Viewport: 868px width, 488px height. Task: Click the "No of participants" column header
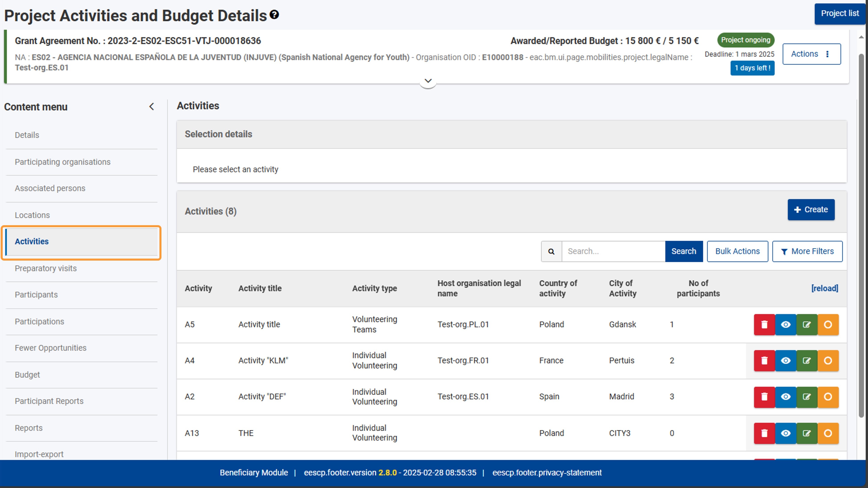click(x=698, y=288)
